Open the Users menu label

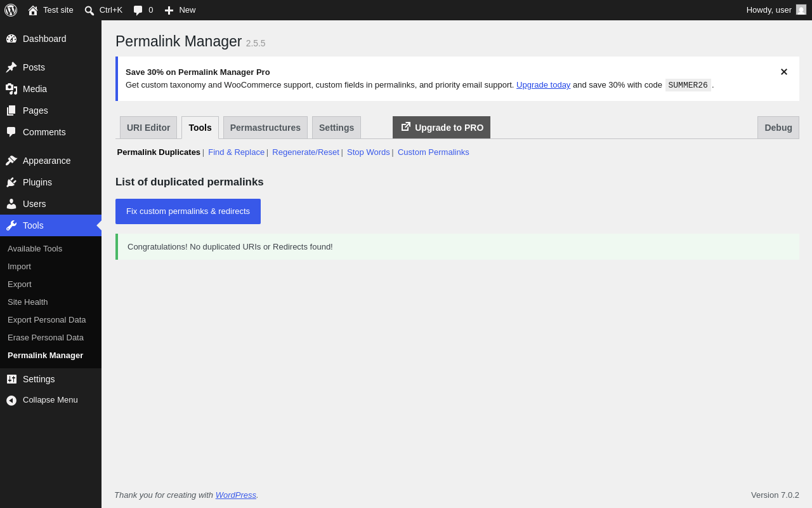[34, 204]
